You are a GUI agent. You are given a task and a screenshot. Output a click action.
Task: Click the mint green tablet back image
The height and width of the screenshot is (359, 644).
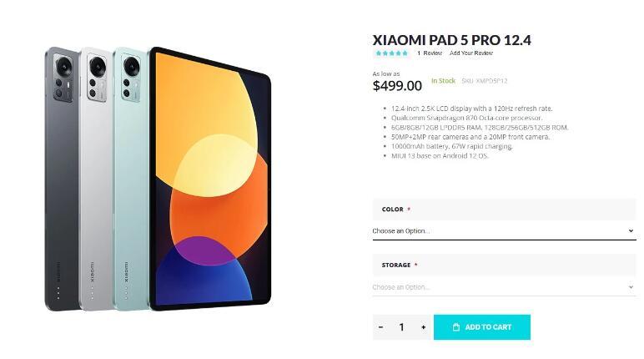tap(130, 179)
